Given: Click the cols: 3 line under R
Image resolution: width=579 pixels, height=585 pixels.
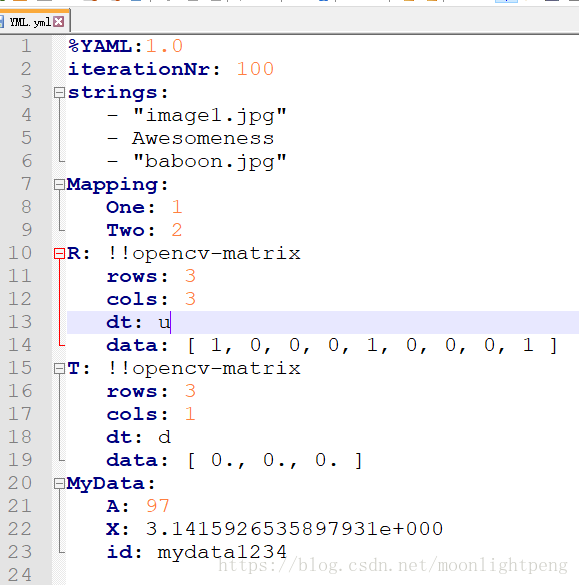Looking at the screenshot, I should pos(151,299).
